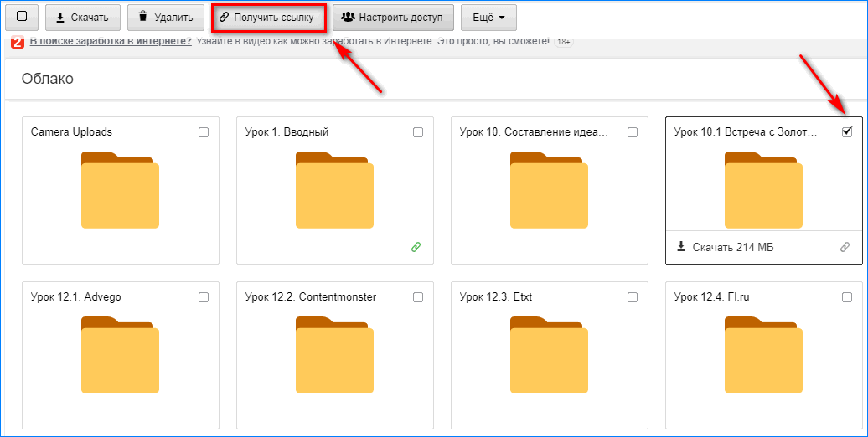Click Скачать 214 МБ download link
Image resolution: width=868 pixels, height=437 pixels.
point(725,247)
